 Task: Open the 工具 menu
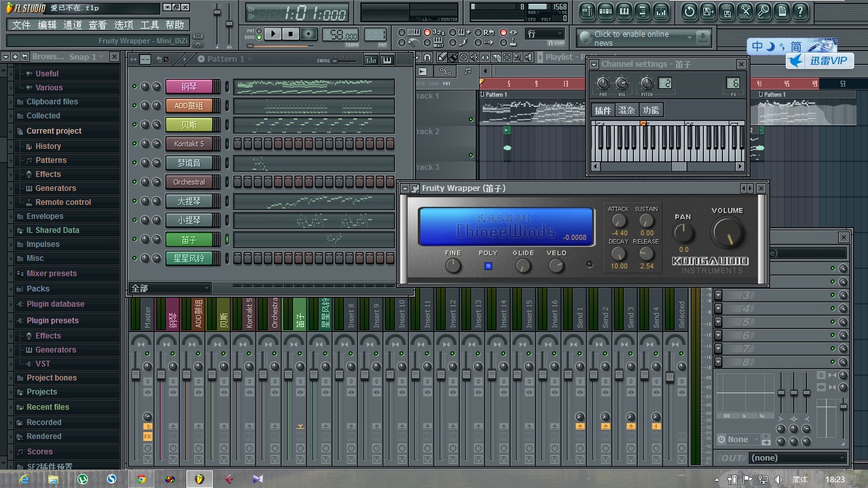149,25
